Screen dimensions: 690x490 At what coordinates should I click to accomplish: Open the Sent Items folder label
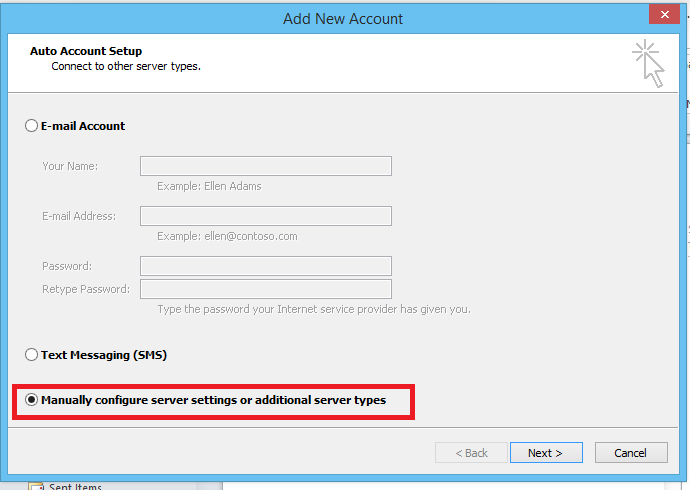tap(75, 486)
